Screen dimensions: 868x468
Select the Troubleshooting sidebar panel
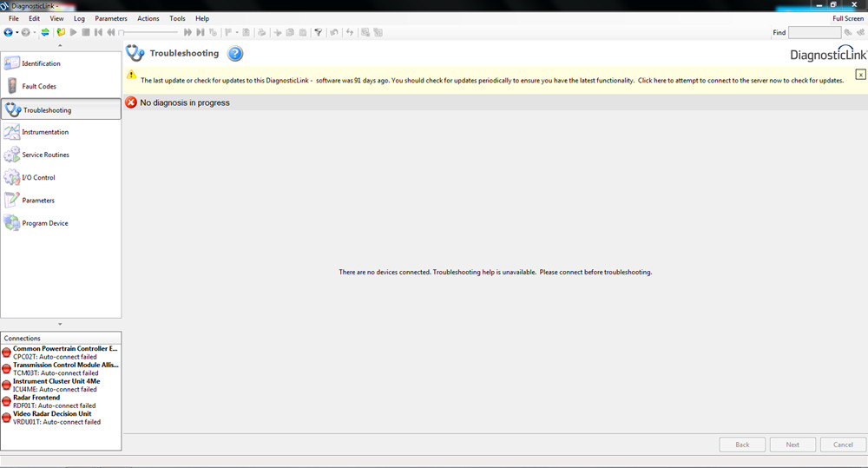tap(61, 109)
